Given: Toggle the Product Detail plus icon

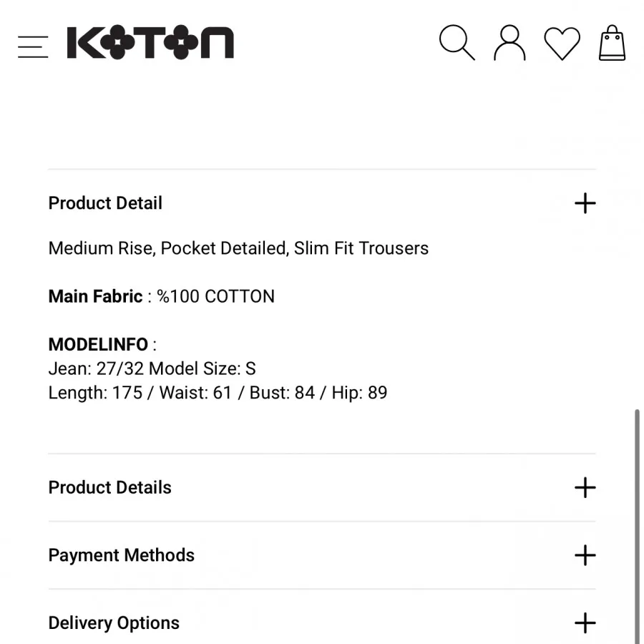Looking at the screenshot, I should [585, 203].
